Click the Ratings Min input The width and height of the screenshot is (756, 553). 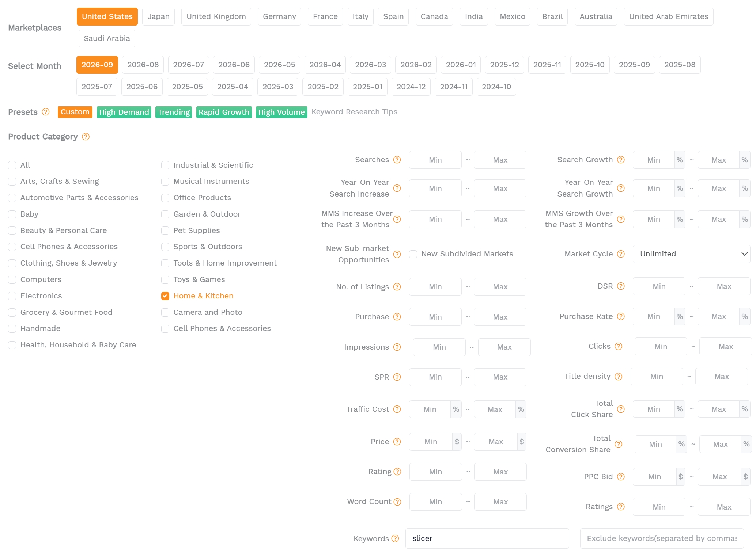[x=659, y=507]
